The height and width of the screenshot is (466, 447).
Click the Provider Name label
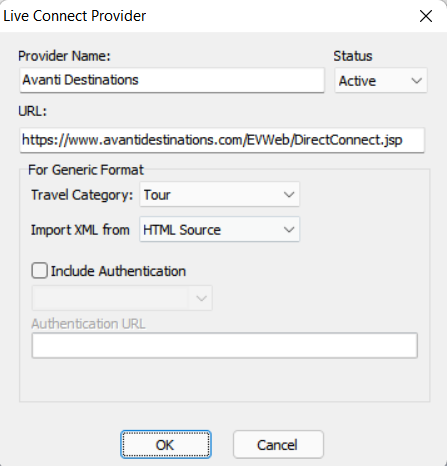click(64, 56)
